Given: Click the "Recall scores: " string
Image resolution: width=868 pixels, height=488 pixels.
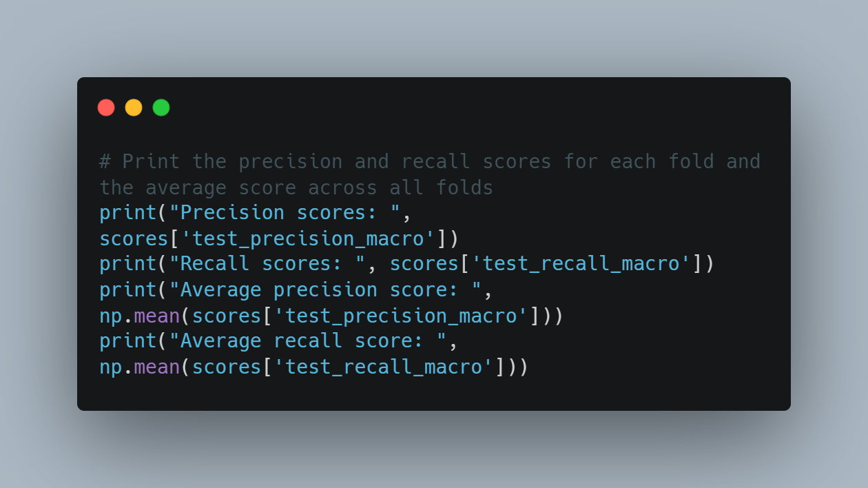Looking at the screenshot, I should [267, 263].
